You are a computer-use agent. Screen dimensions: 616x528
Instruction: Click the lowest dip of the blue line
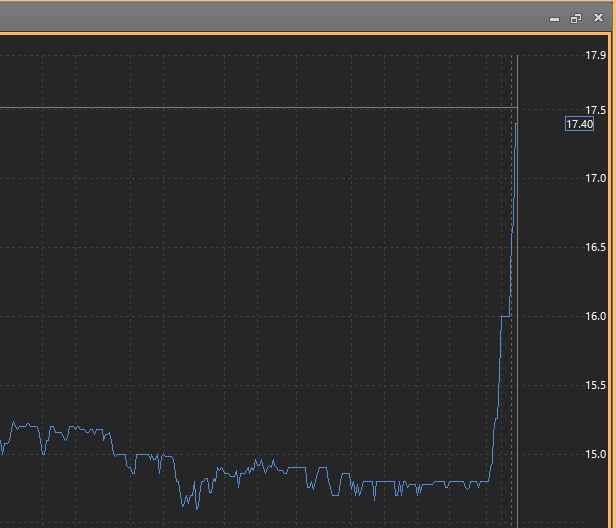coord(183,507)
